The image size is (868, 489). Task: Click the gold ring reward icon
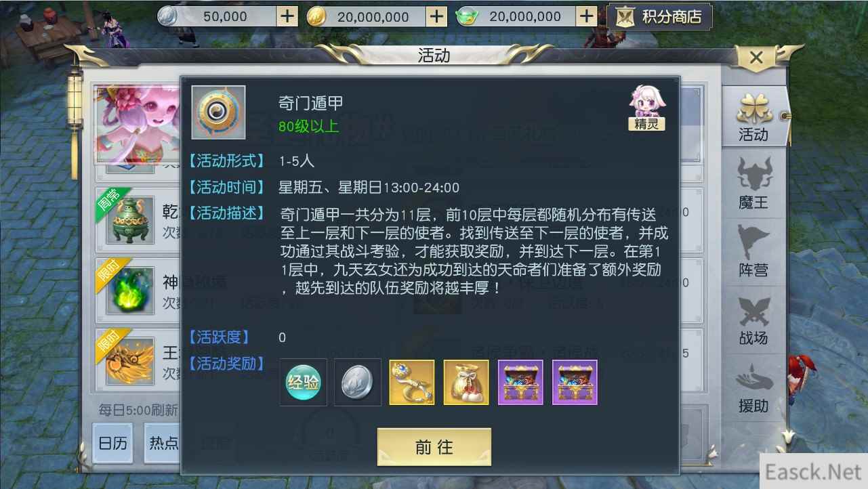(412, 382)
